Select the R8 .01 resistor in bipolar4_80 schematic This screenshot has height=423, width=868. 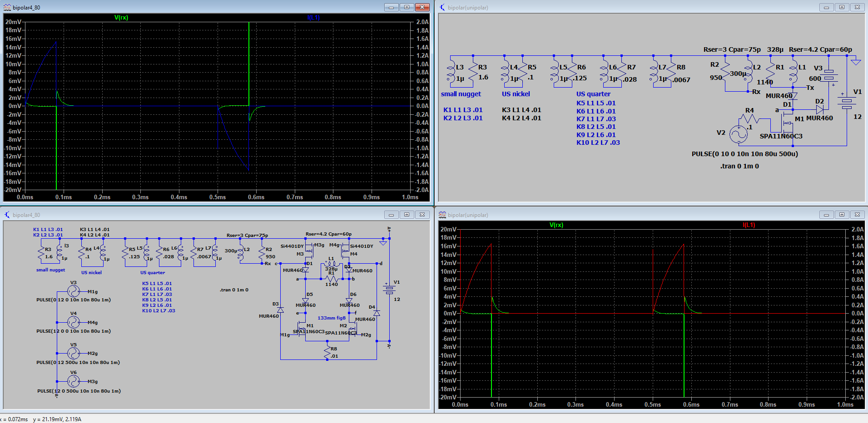(x=327, y=352)
